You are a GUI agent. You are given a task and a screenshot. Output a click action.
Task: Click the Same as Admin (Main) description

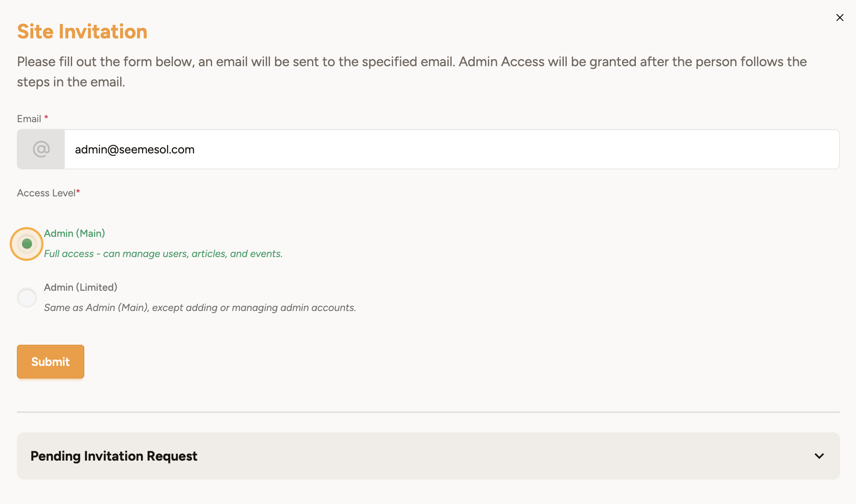pyautogui.click(x=200, y=308)
